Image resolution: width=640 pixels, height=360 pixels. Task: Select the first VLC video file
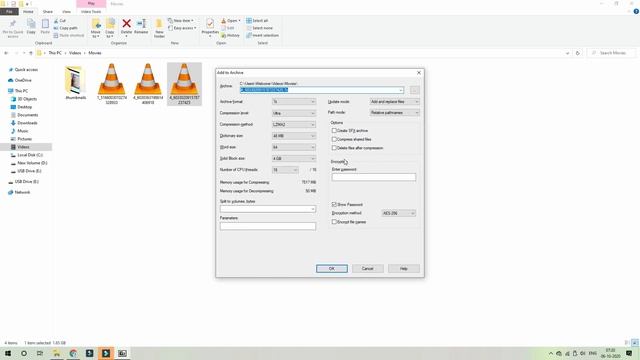(112, 84)
